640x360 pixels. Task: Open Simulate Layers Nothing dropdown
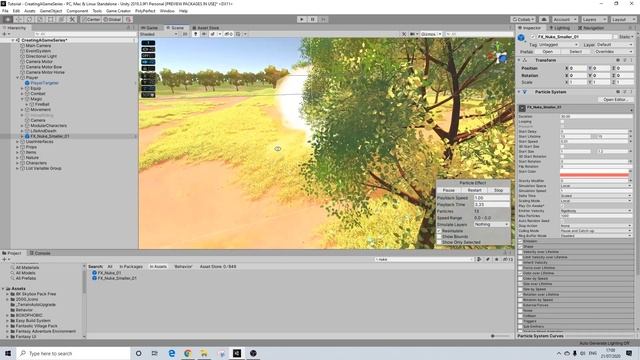coord(491,224)
